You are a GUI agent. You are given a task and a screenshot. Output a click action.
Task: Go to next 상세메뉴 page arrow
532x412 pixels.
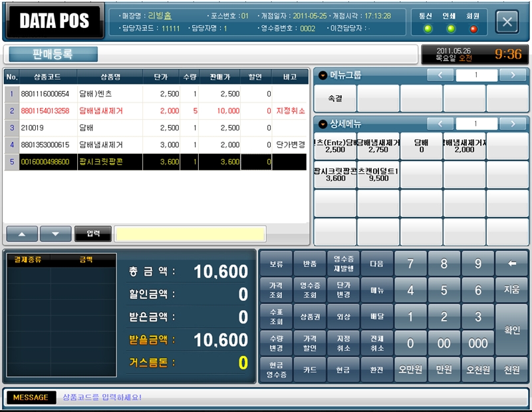513,124
